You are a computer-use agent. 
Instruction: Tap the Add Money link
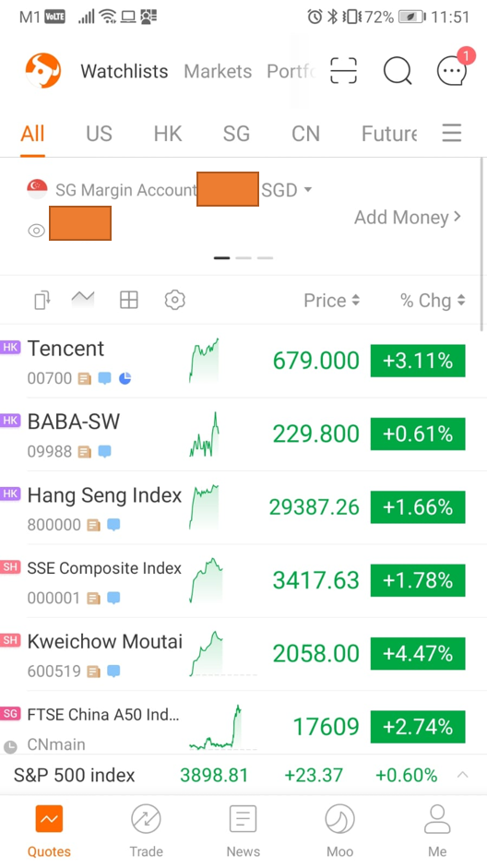pyautogui.click(x=408, y=217)
